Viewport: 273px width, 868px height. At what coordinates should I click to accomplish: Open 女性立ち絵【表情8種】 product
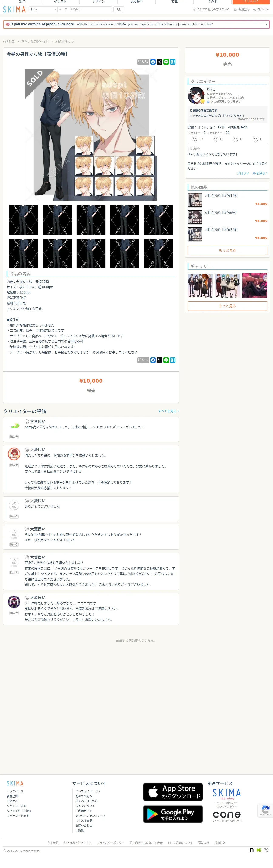(x=220, y=213)
